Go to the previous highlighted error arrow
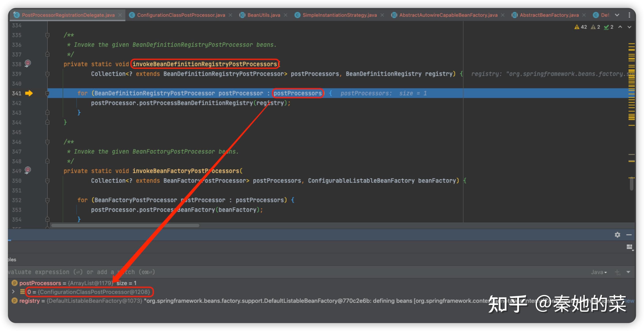The image size is (644, 331). pos(620,27)
